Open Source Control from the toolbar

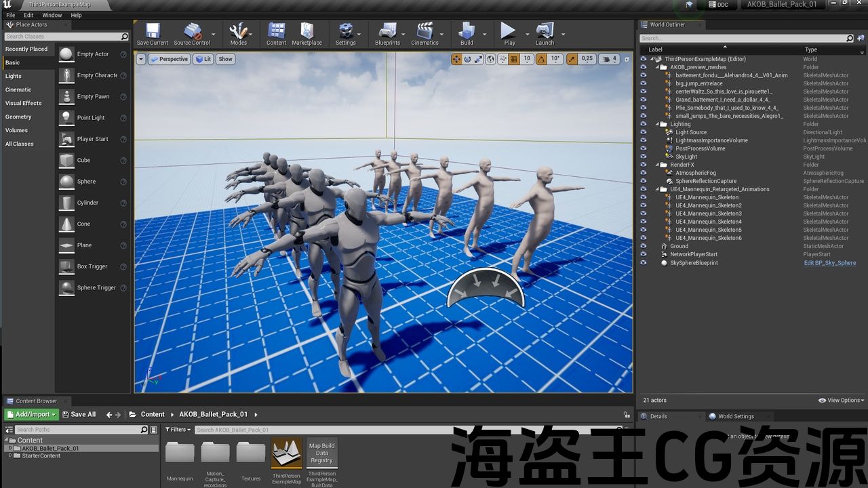point(192,32)
